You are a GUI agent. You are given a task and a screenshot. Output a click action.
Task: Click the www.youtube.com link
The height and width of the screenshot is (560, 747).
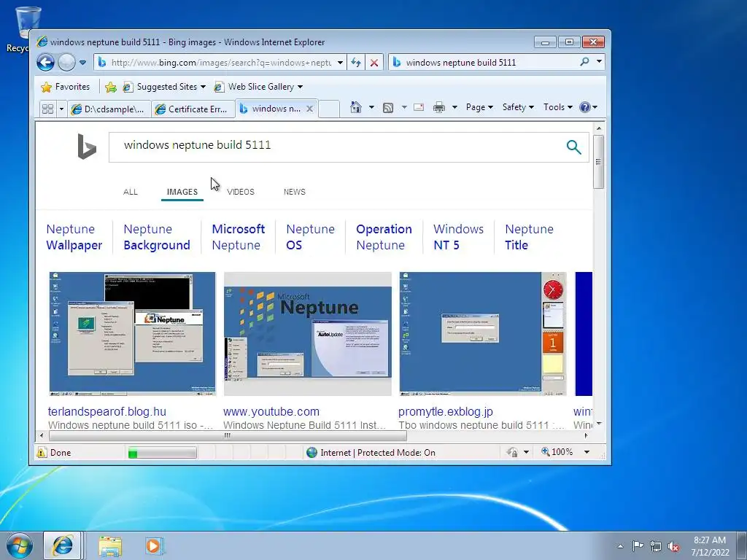(x=271, y=412)
